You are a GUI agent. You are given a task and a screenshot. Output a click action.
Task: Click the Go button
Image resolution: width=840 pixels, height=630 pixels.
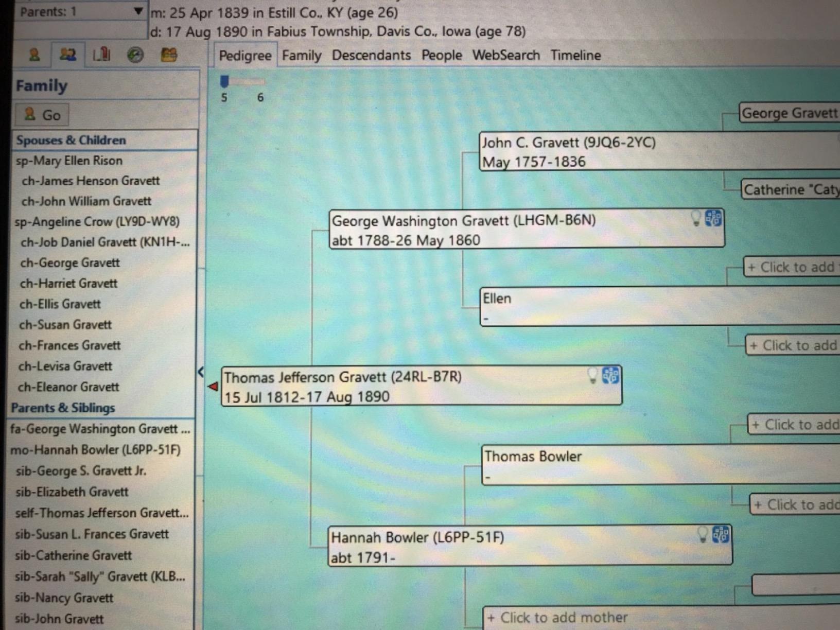[43, 115]
